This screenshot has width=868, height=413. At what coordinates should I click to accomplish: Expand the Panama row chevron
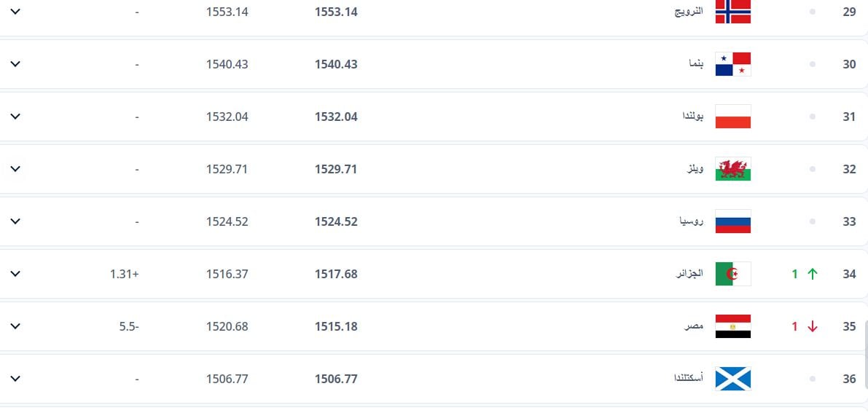[x=15, y=64]
